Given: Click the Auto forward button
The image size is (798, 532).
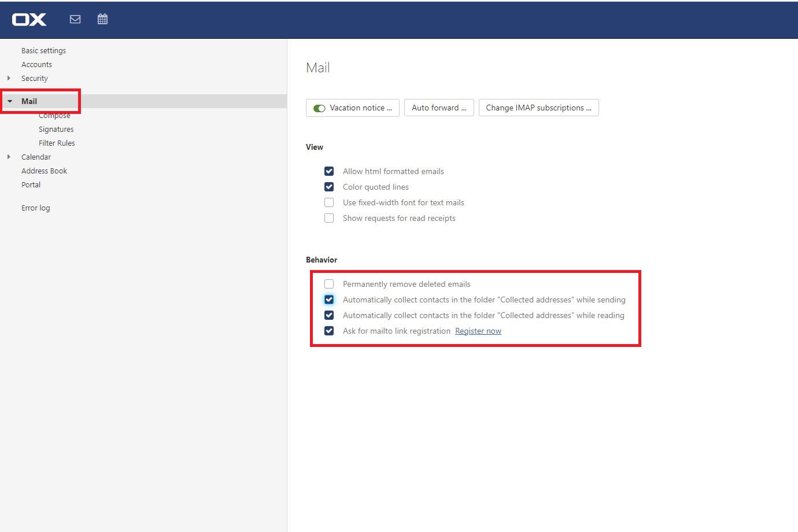Looking at the screenshot, I should click(x=439, y=108).
